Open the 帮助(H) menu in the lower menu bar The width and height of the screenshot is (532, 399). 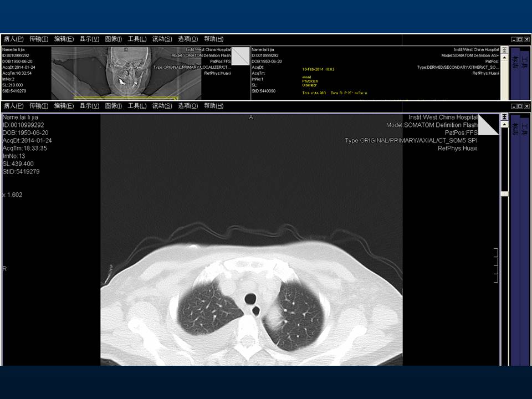[213, 105]
